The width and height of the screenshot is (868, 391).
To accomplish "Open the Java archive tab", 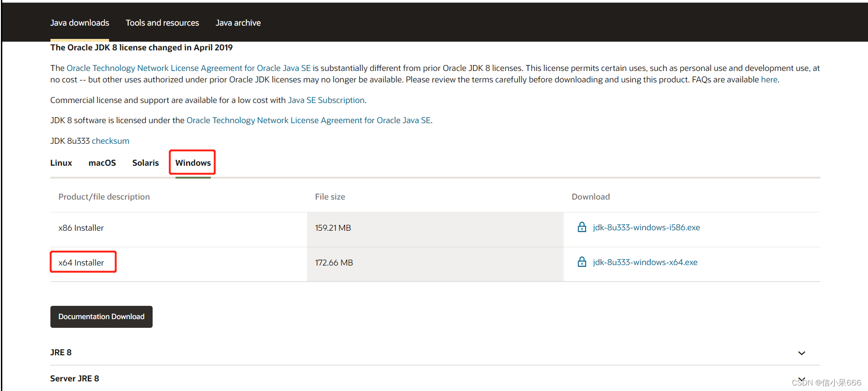I will pos(238,23).
